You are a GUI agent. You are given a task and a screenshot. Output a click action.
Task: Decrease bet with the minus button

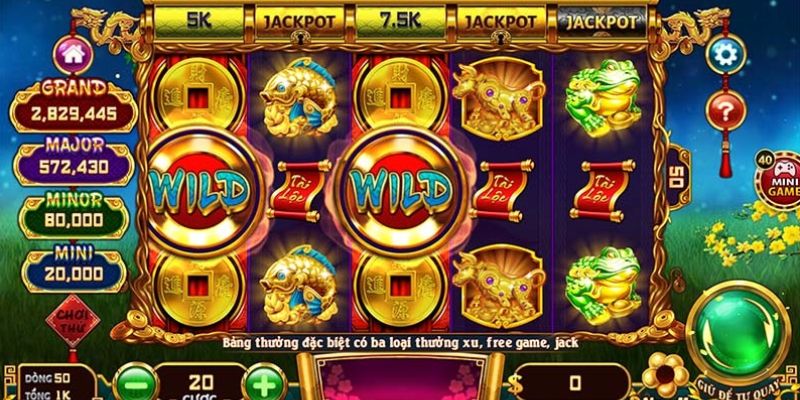pos(134,384)
